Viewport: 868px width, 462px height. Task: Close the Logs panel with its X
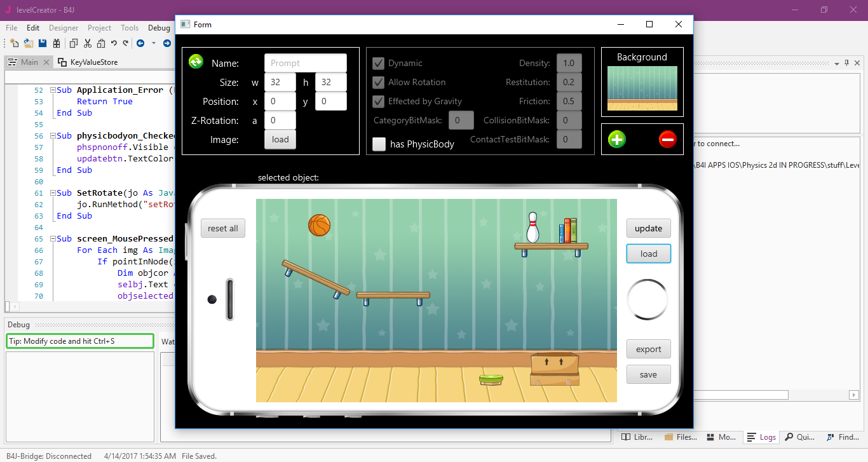click(x=857, y=63)
